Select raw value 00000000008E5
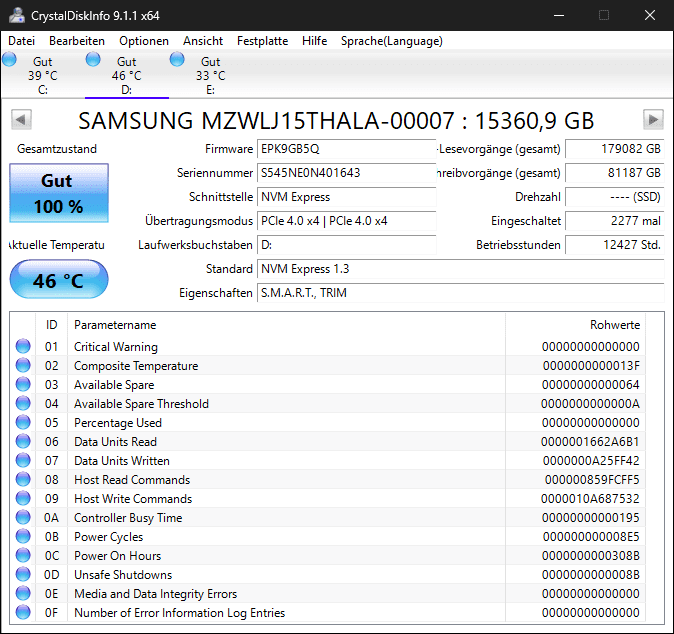Screen dimensions: 674x634 pyautogui.click(x=591, y=536)
